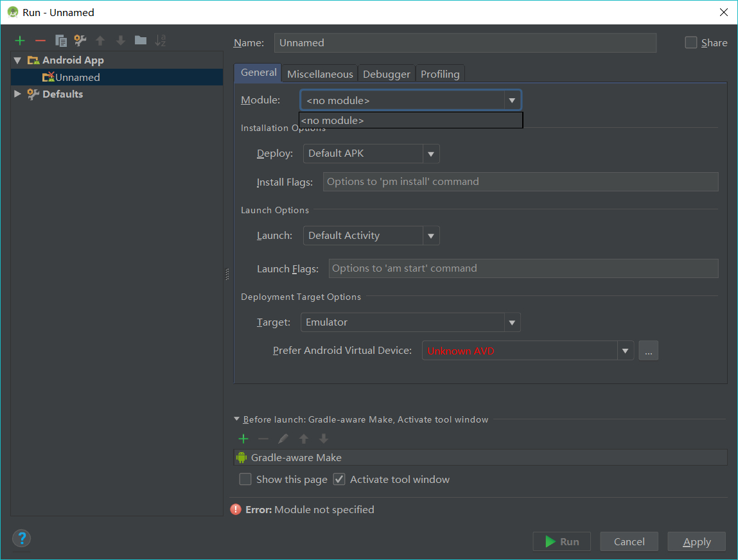Screen dimensions: 738x560
Task: Click the Cancel button
Action: pos(629,541)
